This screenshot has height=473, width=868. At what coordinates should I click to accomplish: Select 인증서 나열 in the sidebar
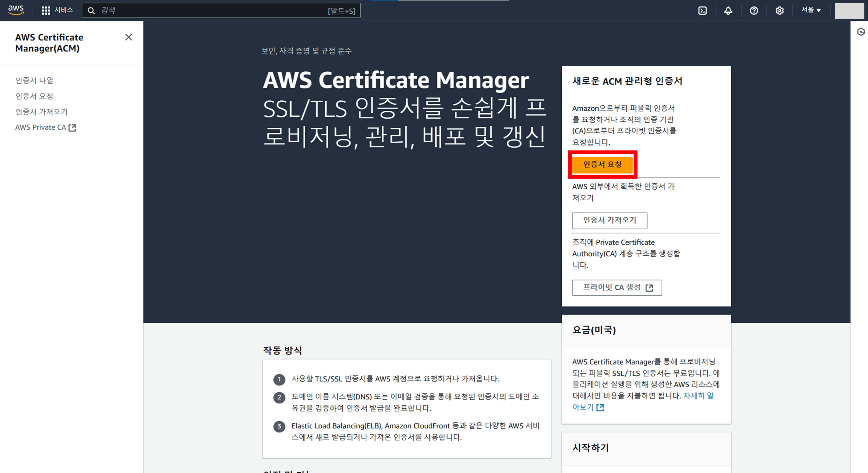[34, 80]
